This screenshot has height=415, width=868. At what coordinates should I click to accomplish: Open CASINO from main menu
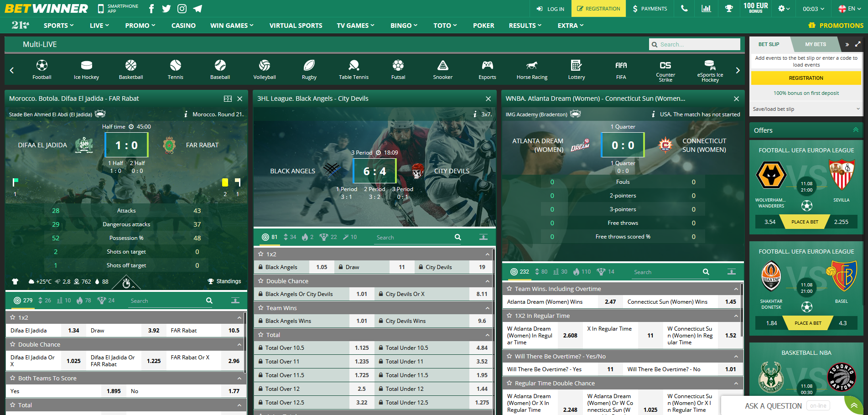point(183,26)
